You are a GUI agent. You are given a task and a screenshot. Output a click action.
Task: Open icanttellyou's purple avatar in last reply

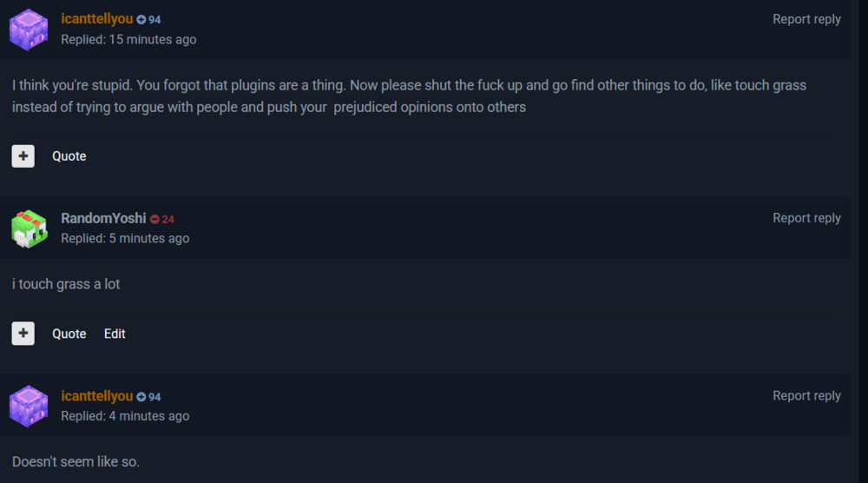[x=29, y=406]
